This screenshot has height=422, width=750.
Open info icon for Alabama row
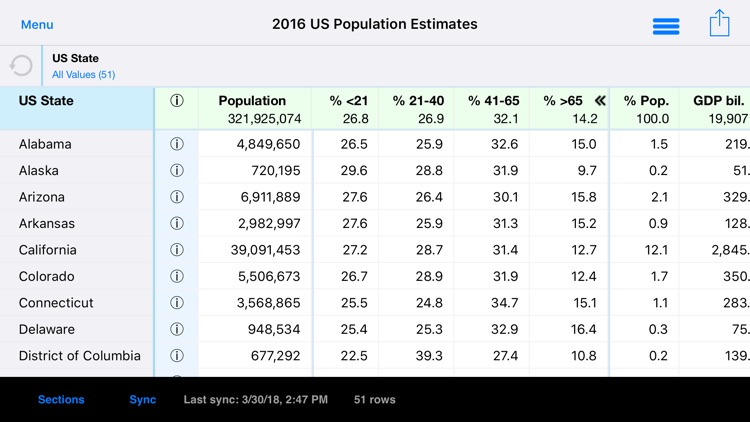pyautogui.click(x=177, y=144)
